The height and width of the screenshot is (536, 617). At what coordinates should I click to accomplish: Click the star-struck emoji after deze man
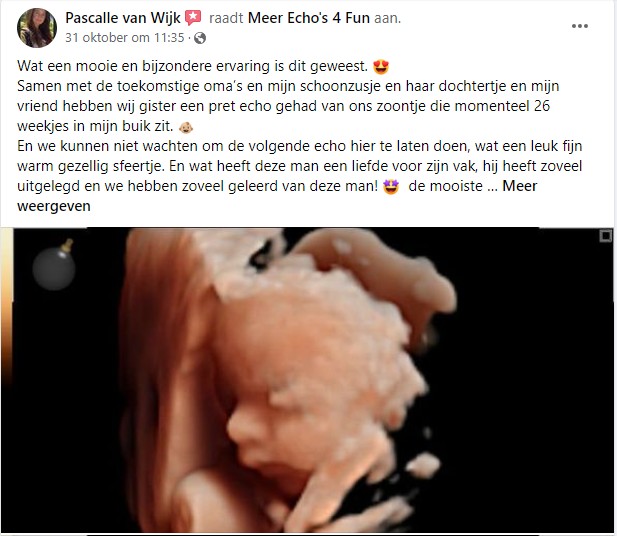pyautogui.click(x=391, y=187)
